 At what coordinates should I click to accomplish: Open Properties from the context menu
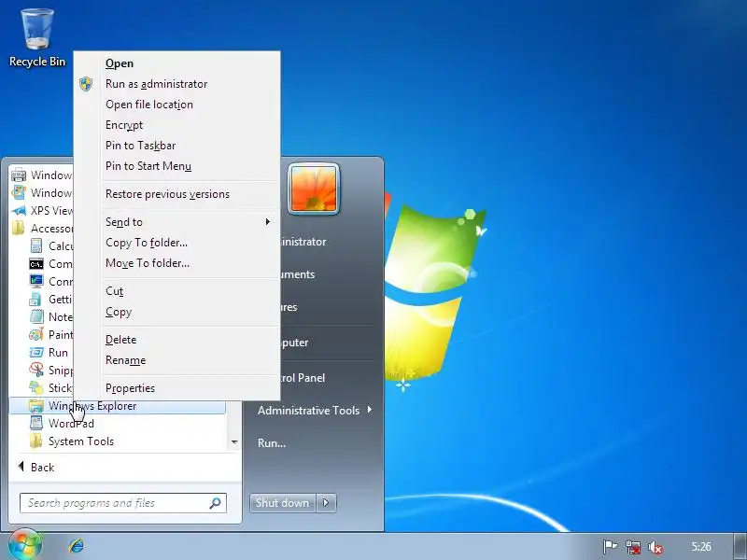(130, 388)
